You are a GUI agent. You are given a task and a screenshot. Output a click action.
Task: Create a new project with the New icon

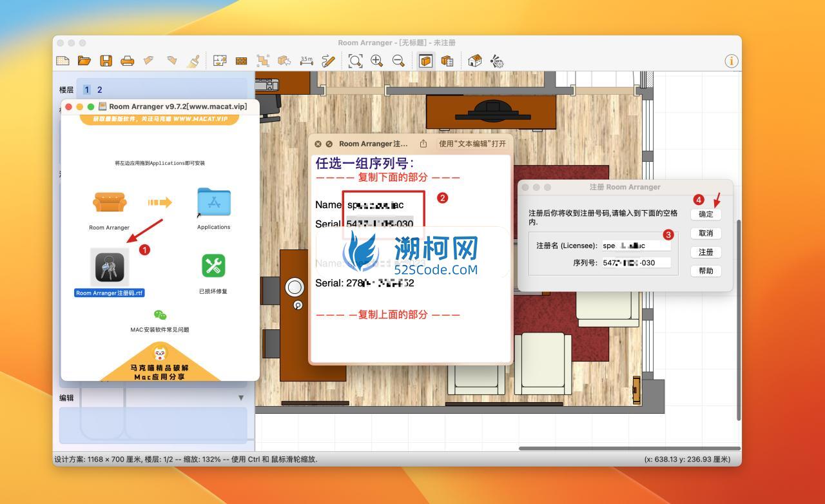pos(63,61)
